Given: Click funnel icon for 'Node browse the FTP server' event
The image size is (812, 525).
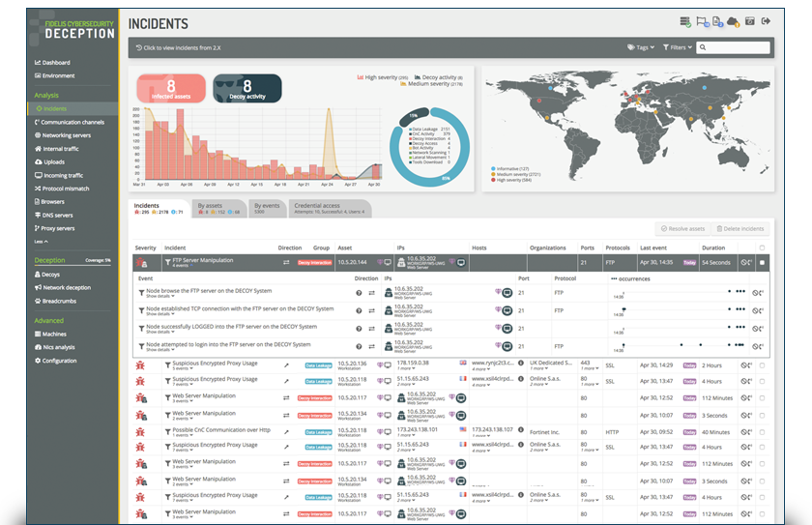Looking at the screenshot, I should pyautogui.click(x=141, y=293).
